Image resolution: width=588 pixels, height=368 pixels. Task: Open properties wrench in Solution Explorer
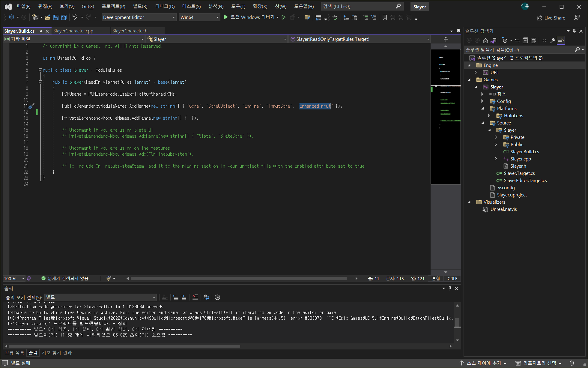(552, 40)
